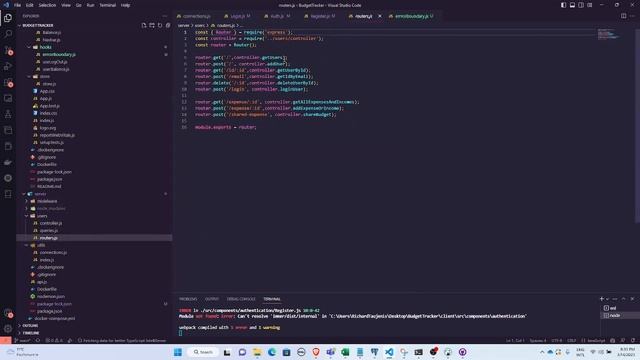Open the Explorer view in activity bar
Viewport: 640px width, 360px height.
point(8,18)
